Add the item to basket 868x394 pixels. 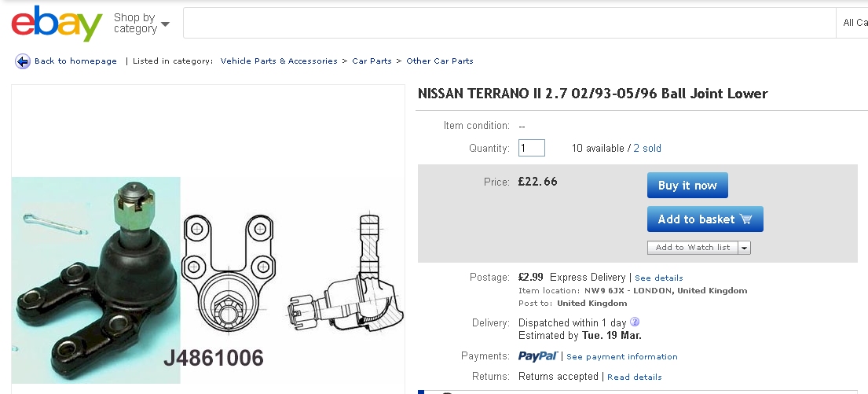(x=705, y=219)
